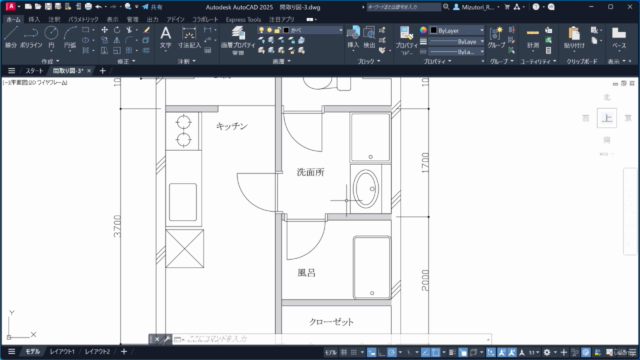640x360 pixels.
Task: Click the Insert block (挿入) icon
Action: pyautogui.click(x=353, y=37)
